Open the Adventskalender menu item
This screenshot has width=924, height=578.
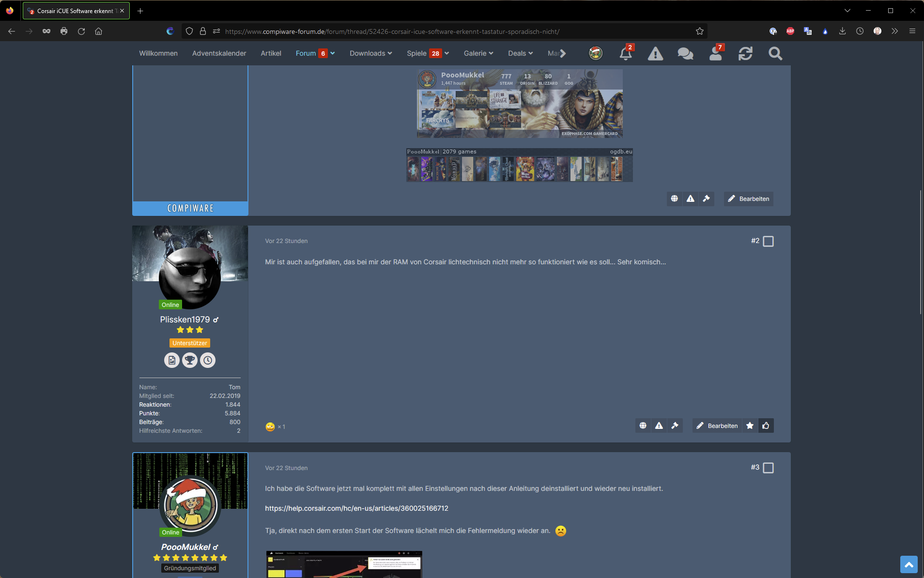219,53
